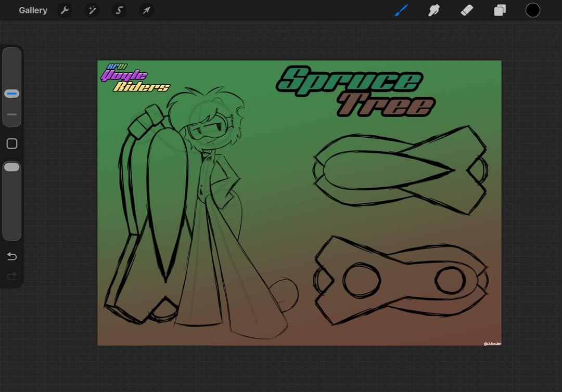Tap the square Modify button in sidebar
The height and width of the screenshot is (392, 562).
pos(12,143)
